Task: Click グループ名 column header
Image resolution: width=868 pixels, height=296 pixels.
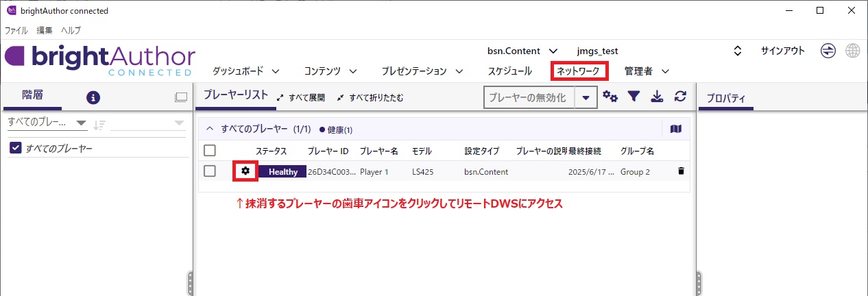Action: pyautogui.click(x=638, y=151)
